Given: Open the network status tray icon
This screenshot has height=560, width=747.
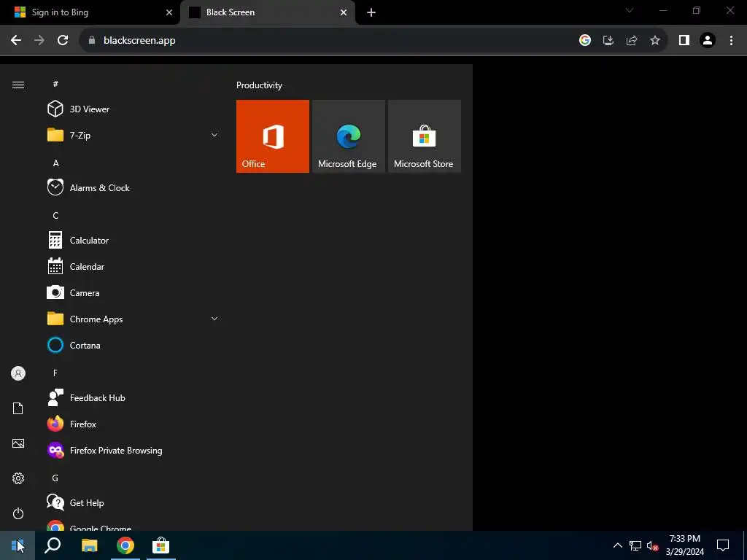Looking at the screenshot, I should (635, 545).
